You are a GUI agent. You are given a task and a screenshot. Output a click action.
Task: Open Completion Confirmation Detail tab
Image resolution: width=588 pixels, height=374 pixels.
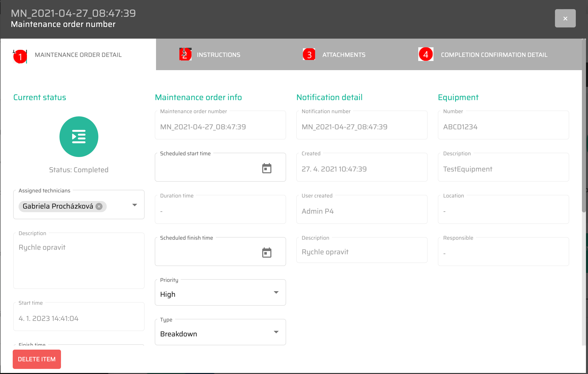point(494,55)
